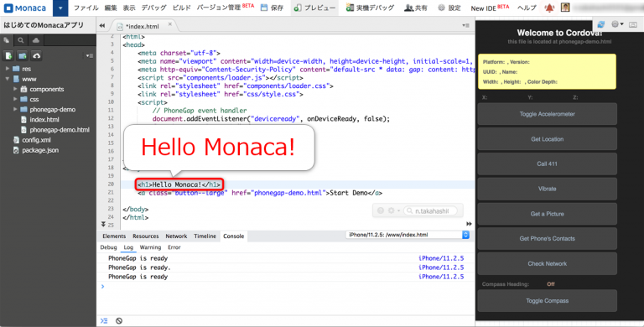Refresh the preview with blue arrows icon
Image resolution: width=644 pixels, height=327 pixels.
click(601, 24)
